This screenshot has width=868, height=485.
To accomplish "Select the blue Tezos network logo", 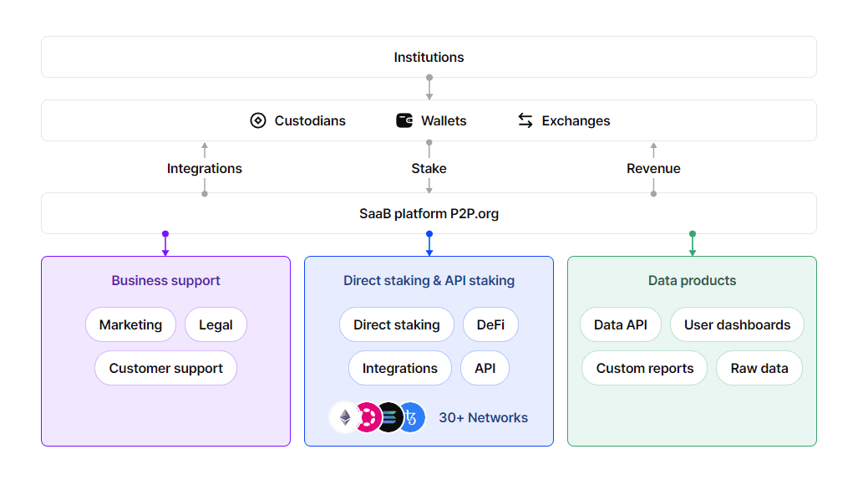I will click(412, 417).
